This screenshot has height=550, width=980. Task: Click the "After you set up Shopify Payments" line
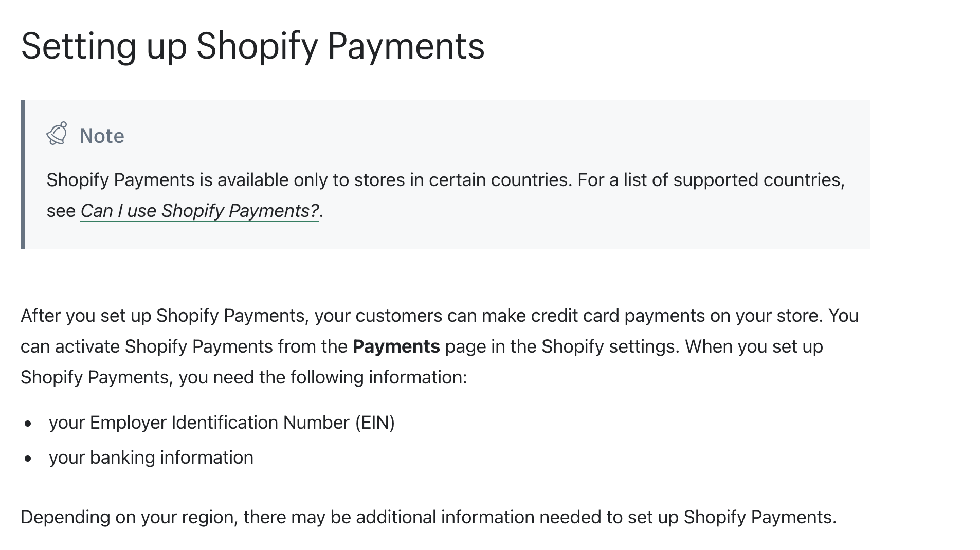point(440,316)
